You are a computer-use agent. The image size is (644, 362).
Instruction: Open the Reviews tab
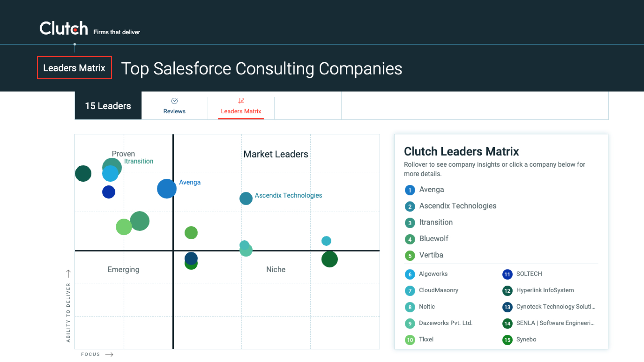tap(174, 111)
